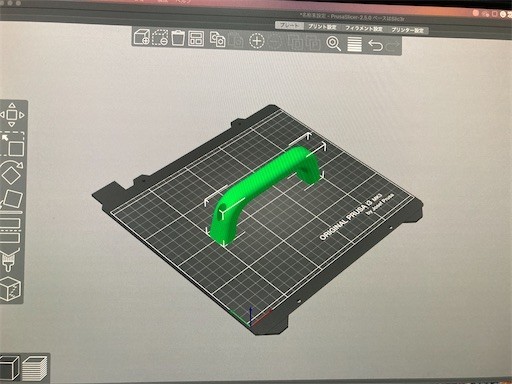Click the Arrange objects icon

pyautogui.click(x=196, y=38)
